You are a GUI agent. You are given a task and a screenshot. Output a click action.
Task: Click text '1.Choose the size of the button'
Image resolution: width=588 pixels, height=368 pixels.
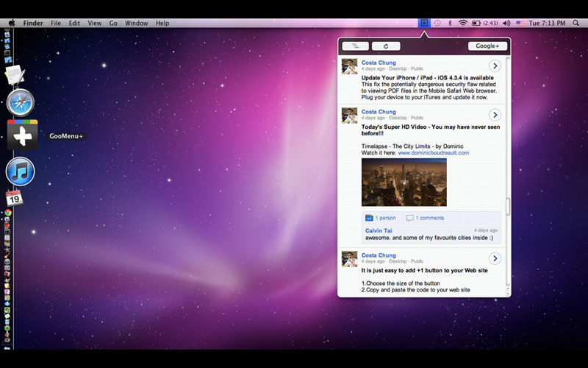click(x=401, y=283)
